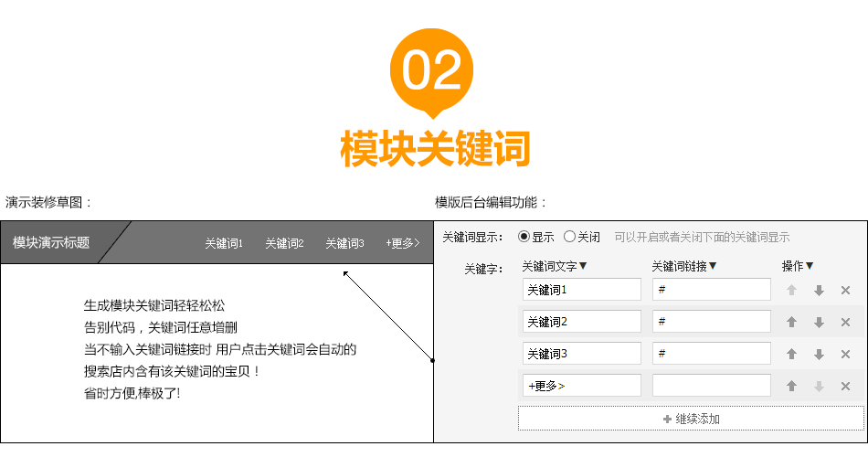868x457 pixels.
Task: Open the +更多> link in header
Action: [402, 243]
